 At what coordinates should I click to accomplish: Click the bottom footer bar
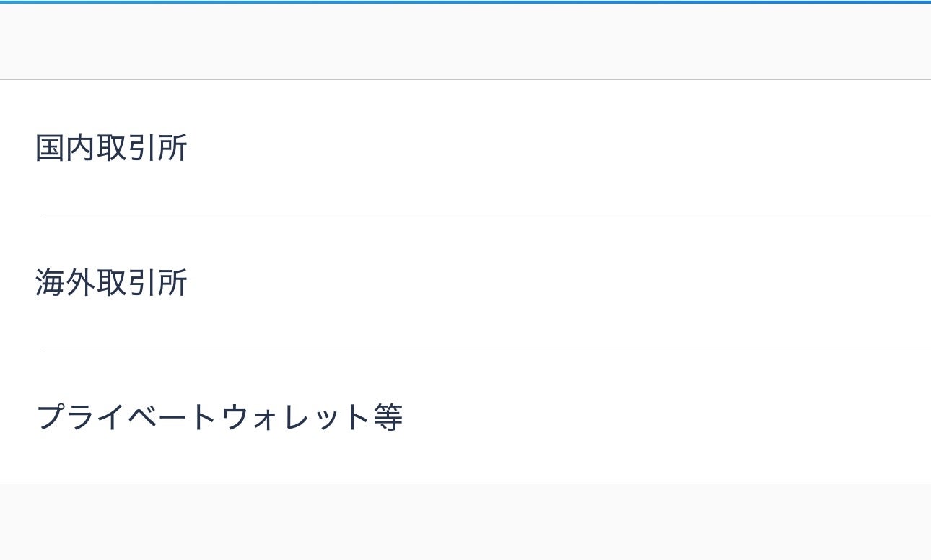pos(465,522)
